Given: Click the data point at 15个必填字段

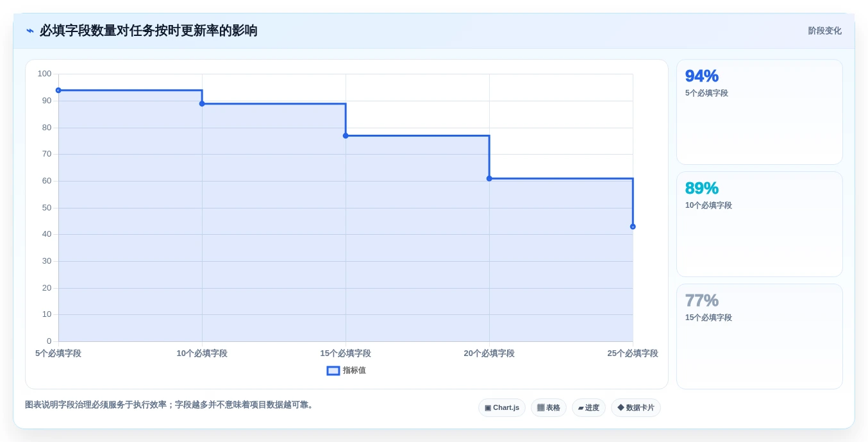Looking at the screenshot, I should [x=346, y=135].
